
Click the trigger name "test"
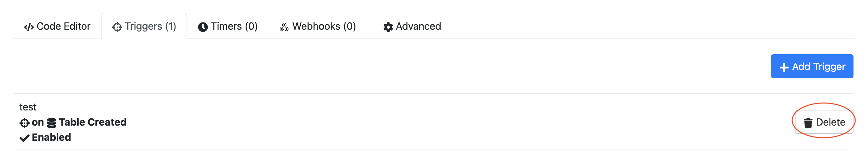pos(28,107)
